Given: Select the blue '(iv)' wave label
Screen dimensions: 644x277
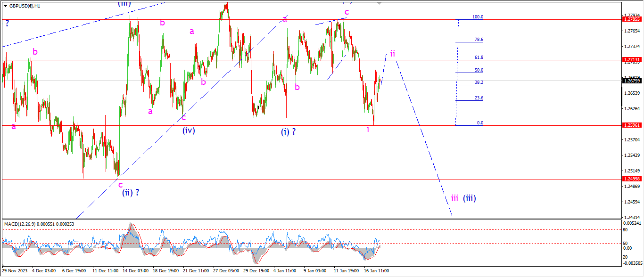Looking at the screenshot, I should [189, 130].
